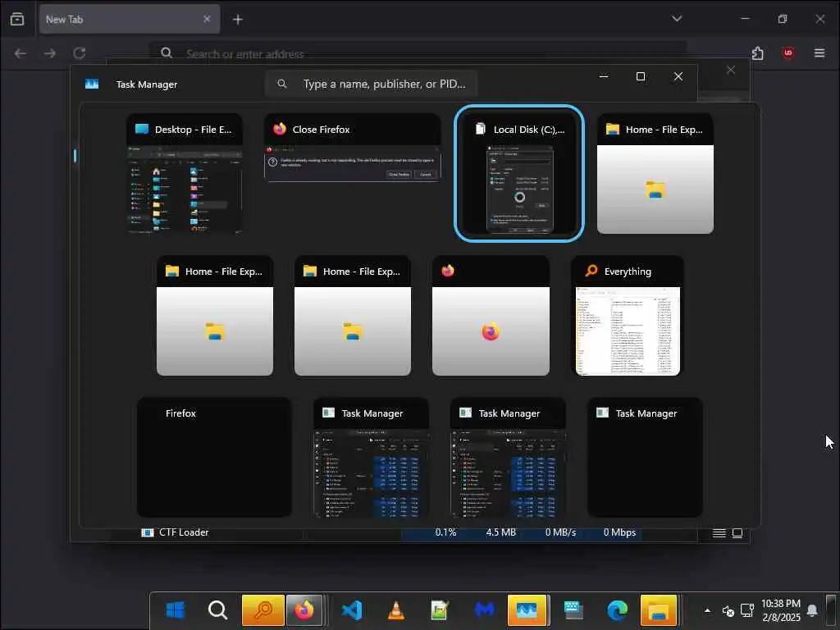Open clock showing 10:38 PM
The height and width of the screenshot is (630, 840).
coord(781,610)
